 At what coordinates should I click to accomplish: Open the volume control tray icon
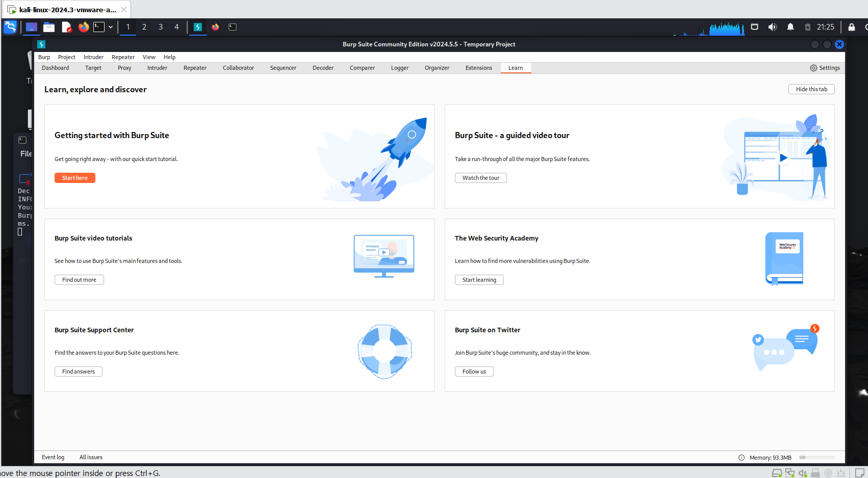773,27
